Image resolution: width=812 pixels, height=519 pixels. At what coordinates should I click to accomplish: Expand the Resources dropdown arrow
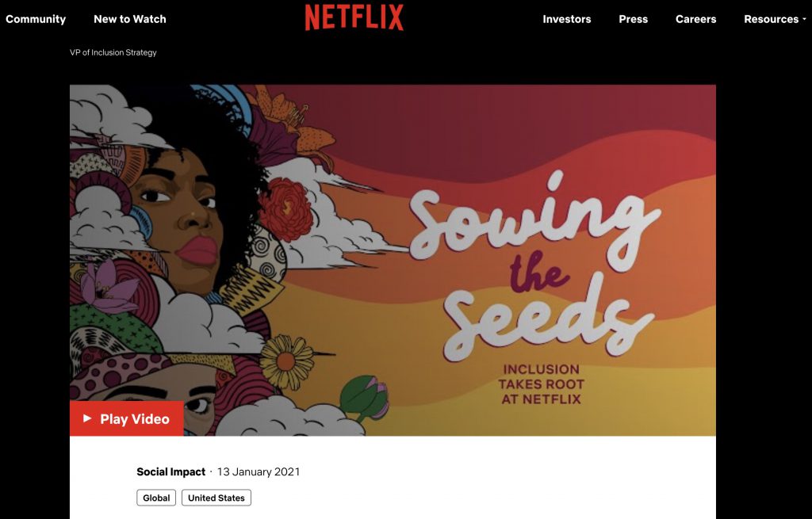point(804,19)
